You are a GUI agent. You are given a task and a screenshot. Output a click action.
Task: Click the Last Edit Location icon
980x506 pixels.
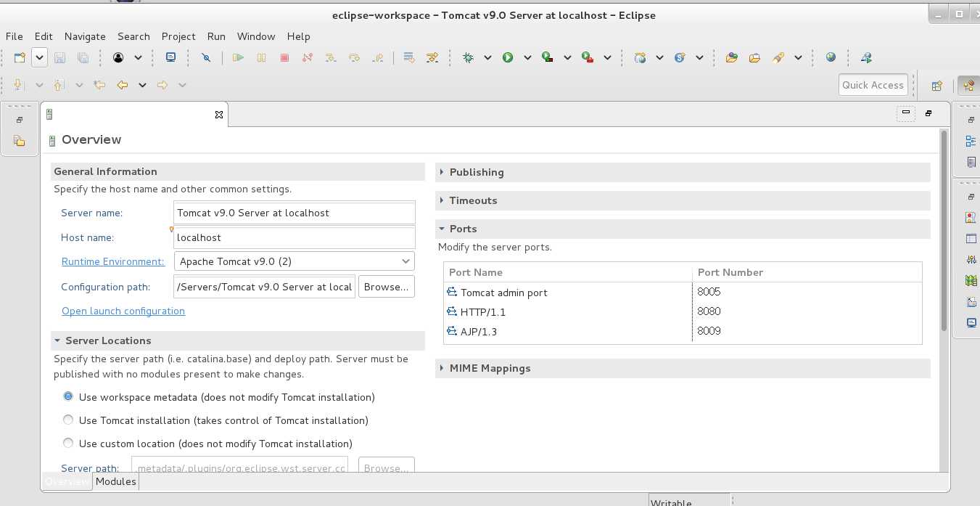[x=99, y=85]
